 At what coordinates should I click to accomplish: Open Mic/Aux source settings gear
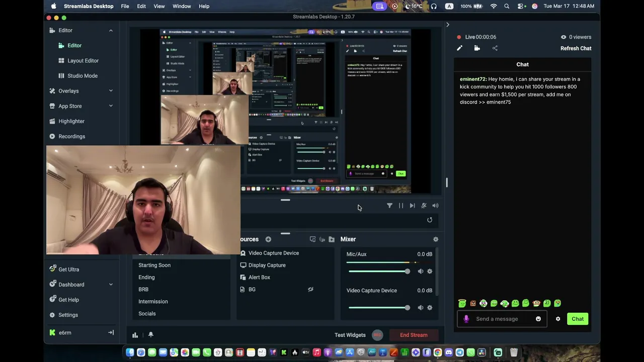[430, 271]
